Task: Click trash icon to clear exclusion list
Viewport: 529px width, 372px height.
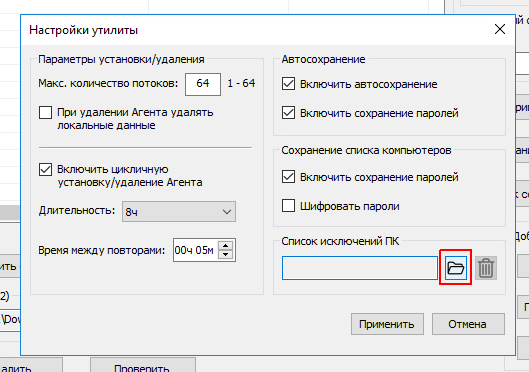Action: point(486,268)
